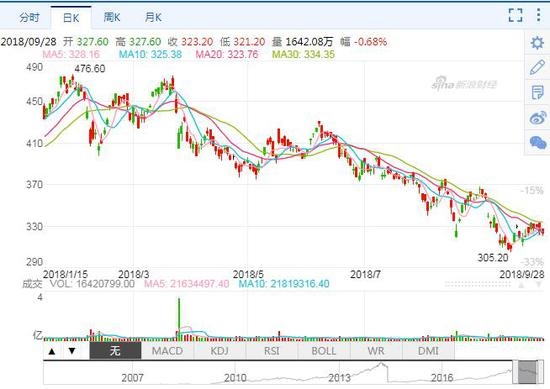Image resolution: width=550 pixels, height=389 pixels.
Task: Jump to 2007 on overview timeline
Action: (x=132, y=378)
